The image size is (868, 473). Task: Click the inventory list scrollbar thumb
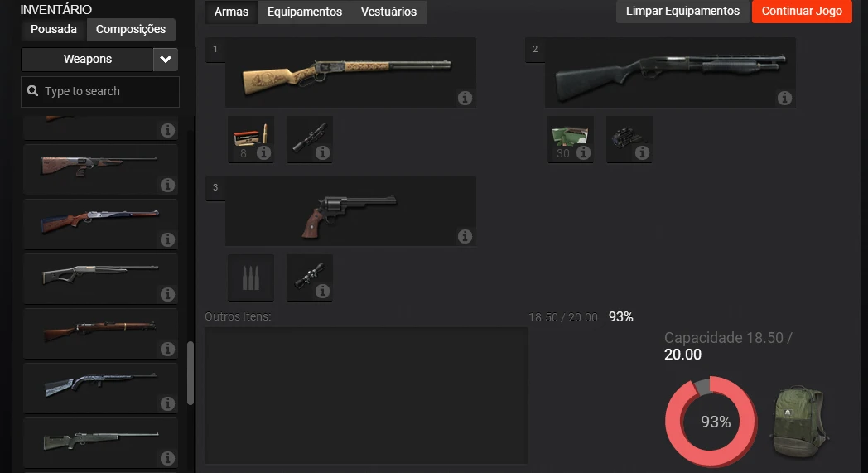190,374
